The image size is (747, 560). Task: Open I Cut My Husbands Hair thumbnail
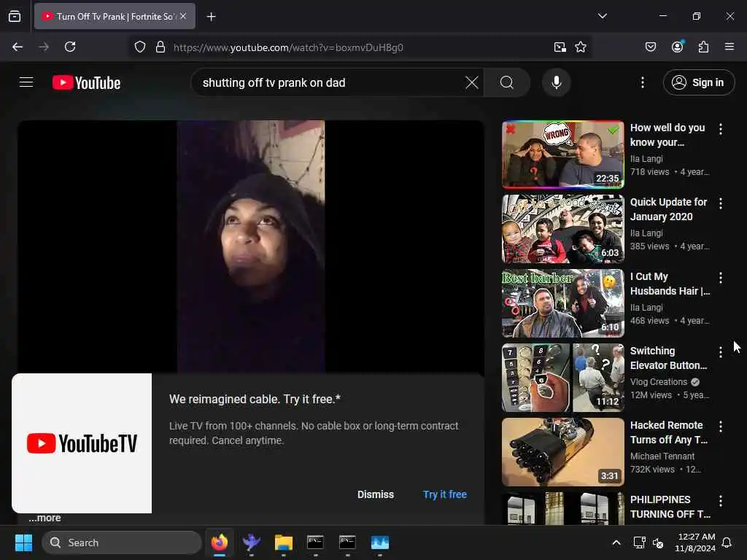point(562,303)
